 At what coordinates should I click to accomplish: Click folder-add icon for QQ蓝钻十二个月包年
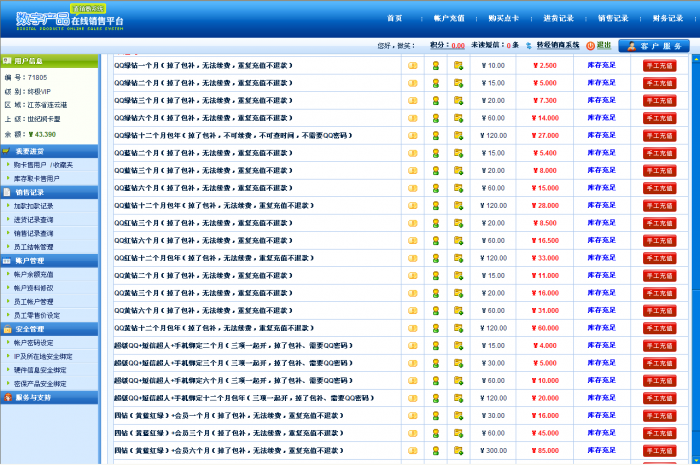(x=458, y=206)
